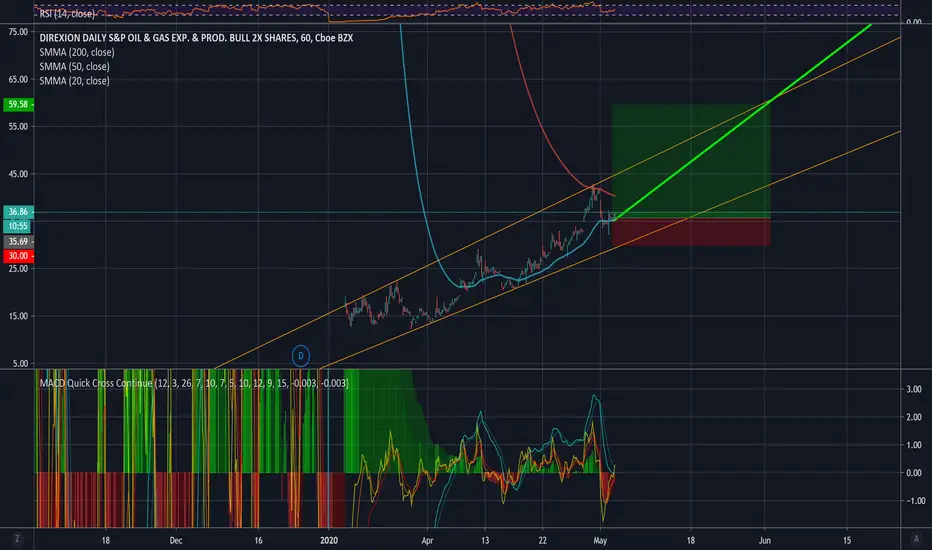This screenshot has height=550, width=932.
Task: Click the grey 35.69 price tag
Action: [18, 241]
